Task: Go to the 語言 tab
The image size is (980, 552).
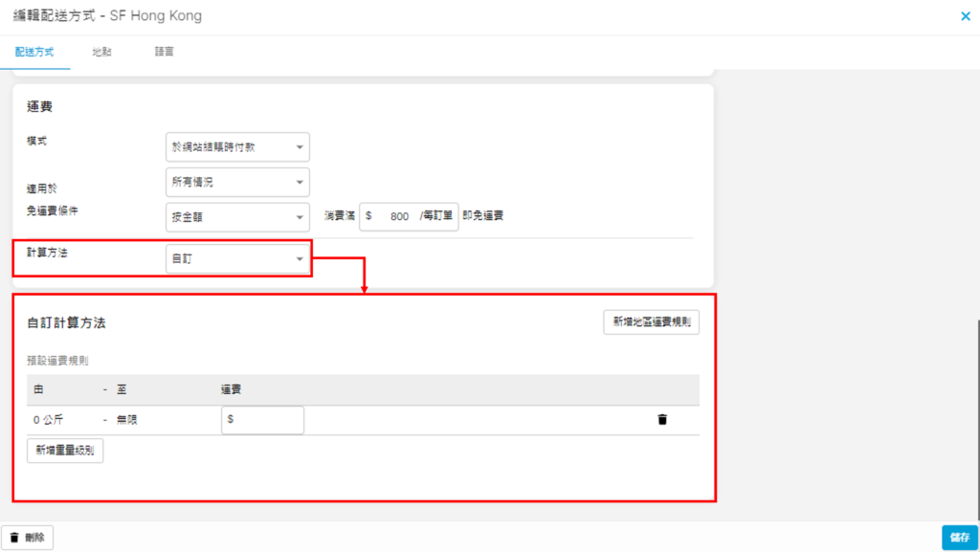Action: click(164, 52)
